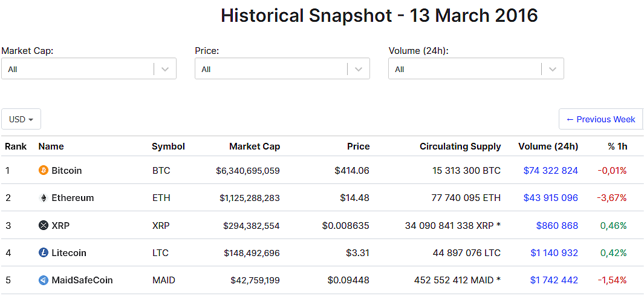This screenshot has height=296, width=644.
Task: Expand Price filter chevron arrow
Action: click(359, 69)
